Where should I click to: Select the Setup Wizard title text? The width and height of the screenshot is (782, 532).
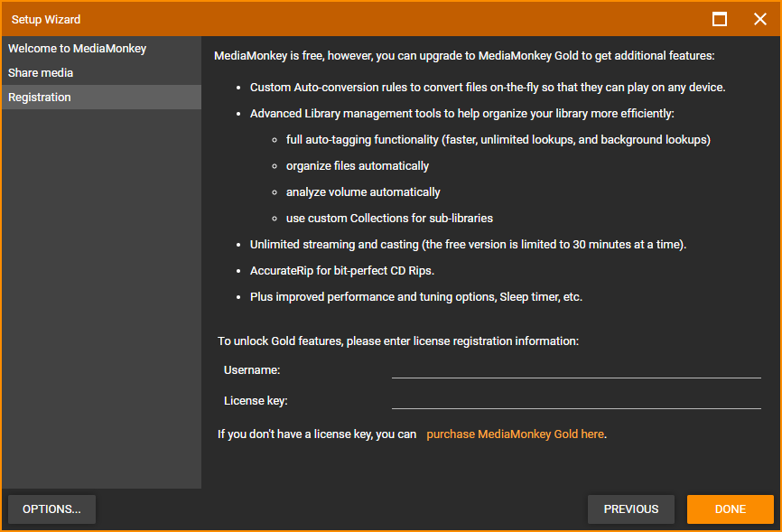[x=46, y=20]
